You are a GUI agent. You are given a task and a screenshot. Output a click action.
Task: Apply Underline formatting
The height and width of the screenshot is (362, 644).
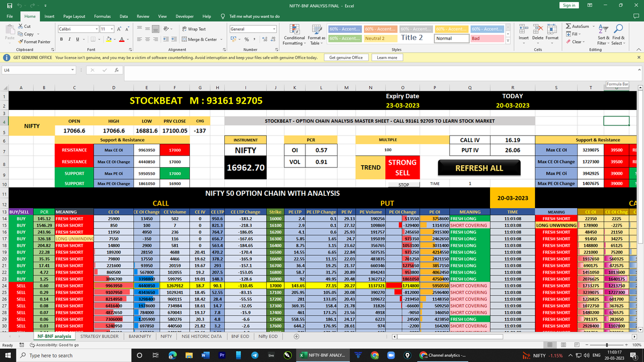pyautogui.click(x=78, y=39)
